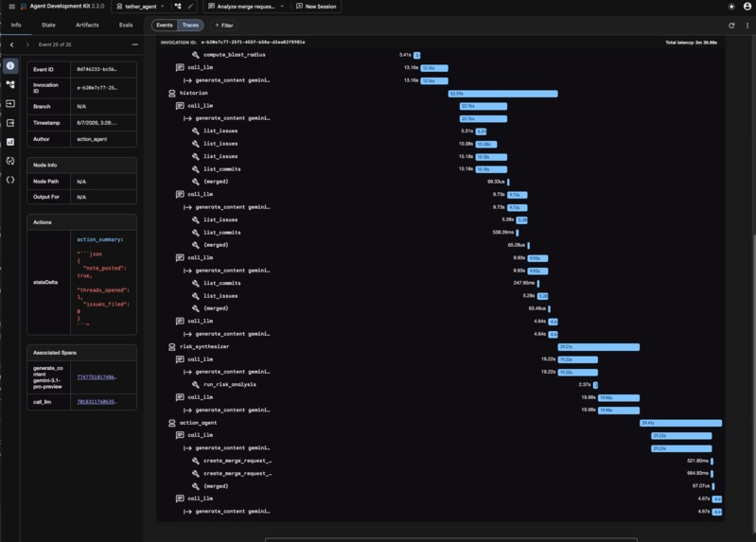The width and height of the screenshot is (756, 542).
Task: Click the action_agent agent icon
Action: coord(171,423)
